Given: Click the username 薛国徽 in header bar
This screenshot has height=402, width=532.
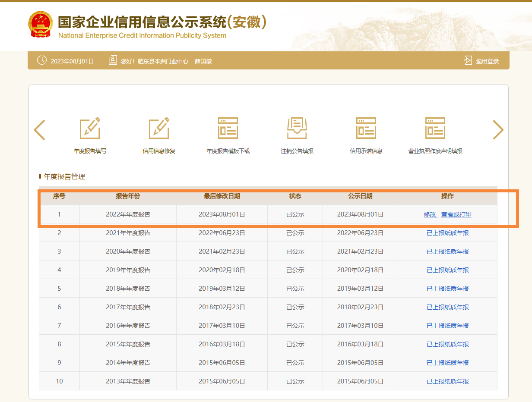Looking at the screenshot, I should tap(203, 61).
